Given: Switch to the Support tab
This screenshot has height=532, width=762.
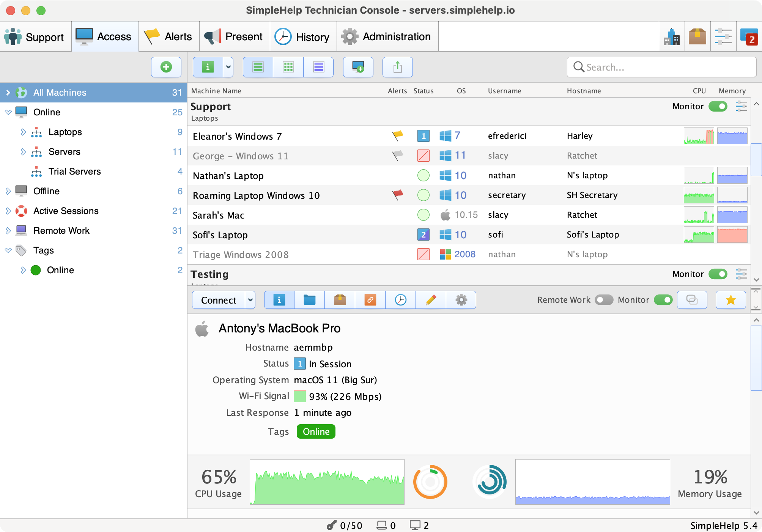Looking at the screenshot, I should tap(35, 37).
